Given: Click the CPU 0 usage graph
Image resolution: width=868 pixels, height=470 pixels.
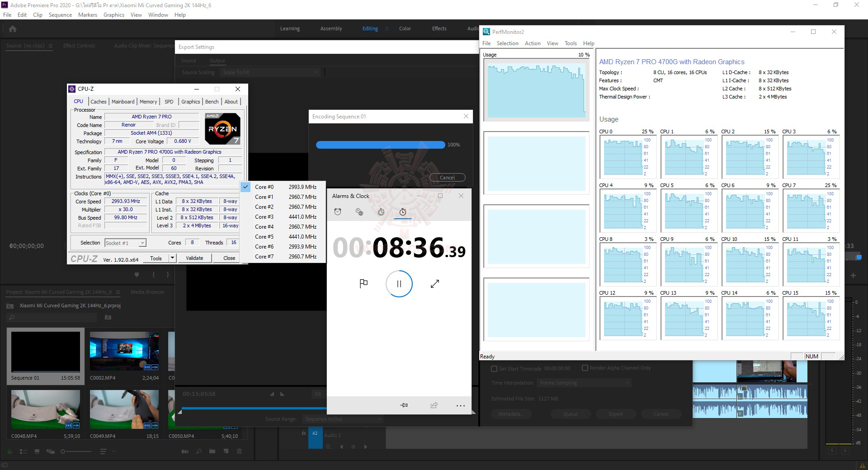Looking at the screenshot, I should [627, 157].
